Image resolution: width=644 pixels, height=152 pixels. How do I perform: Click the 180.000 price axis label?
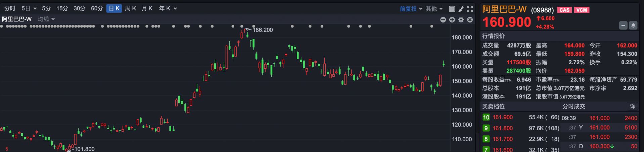pos(462,37)
